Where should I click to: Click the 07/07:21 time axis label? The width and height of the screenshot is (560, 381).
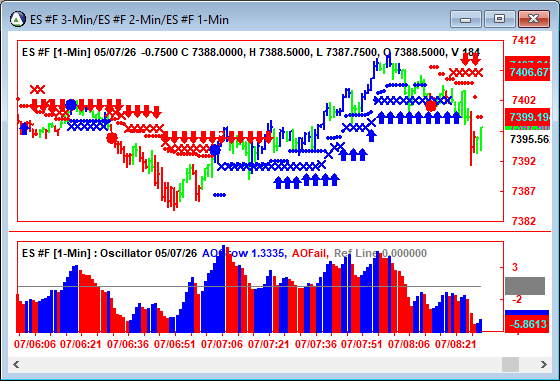(x=269, y=344)
